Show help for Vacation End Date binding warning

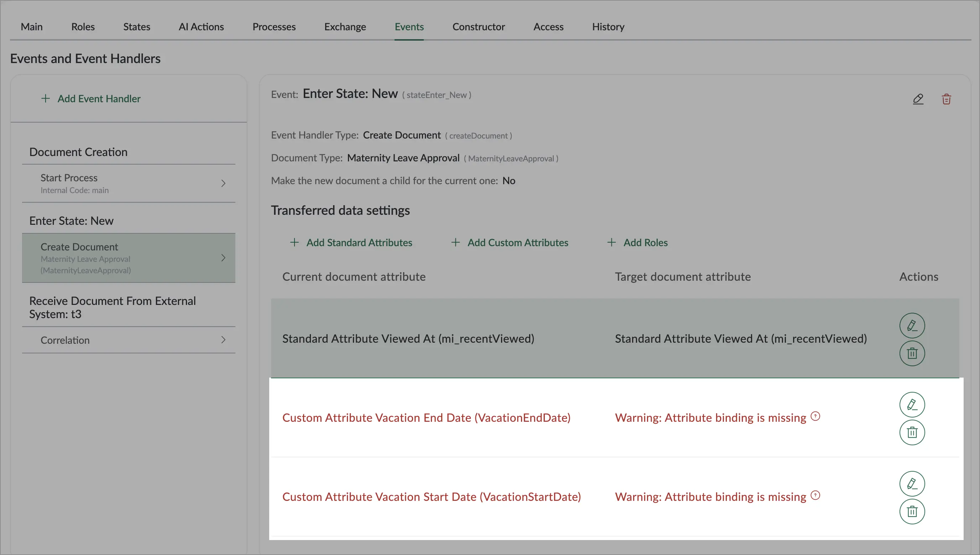coord(815,416)
